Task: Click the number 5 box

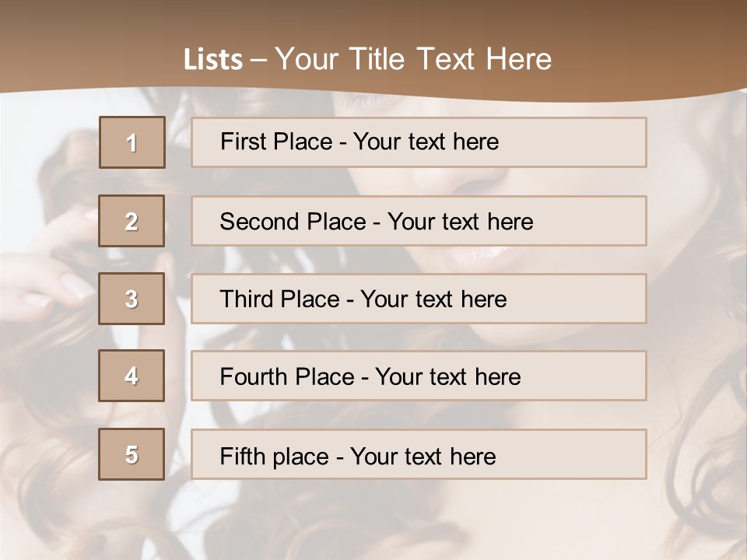Action: coord(132,454)
